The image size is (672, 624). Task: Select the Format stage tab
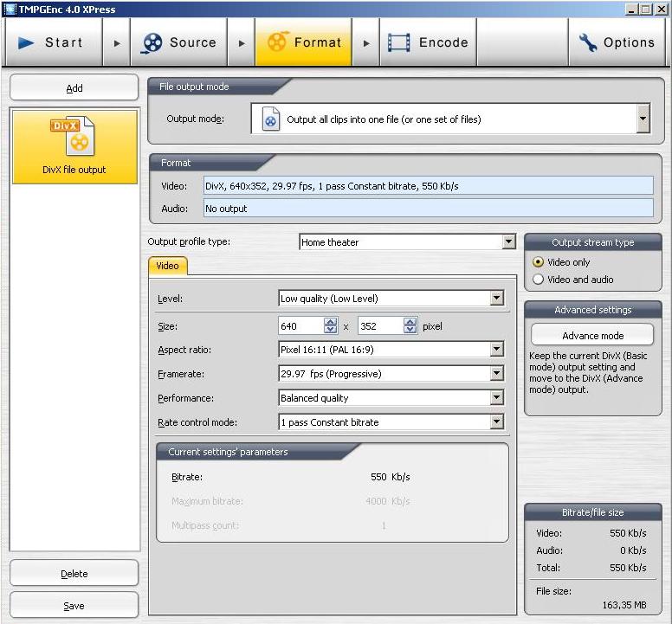[303, 42]
